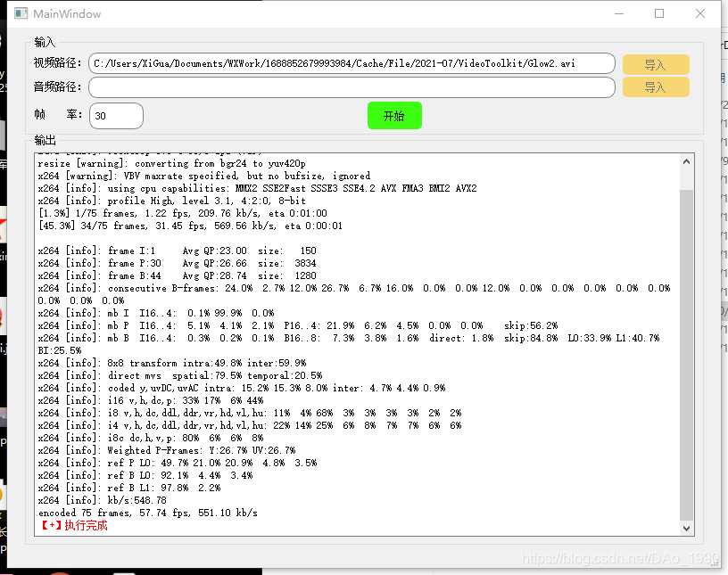Click the 'ref B L1: 97.8%' line

[129, 488]
